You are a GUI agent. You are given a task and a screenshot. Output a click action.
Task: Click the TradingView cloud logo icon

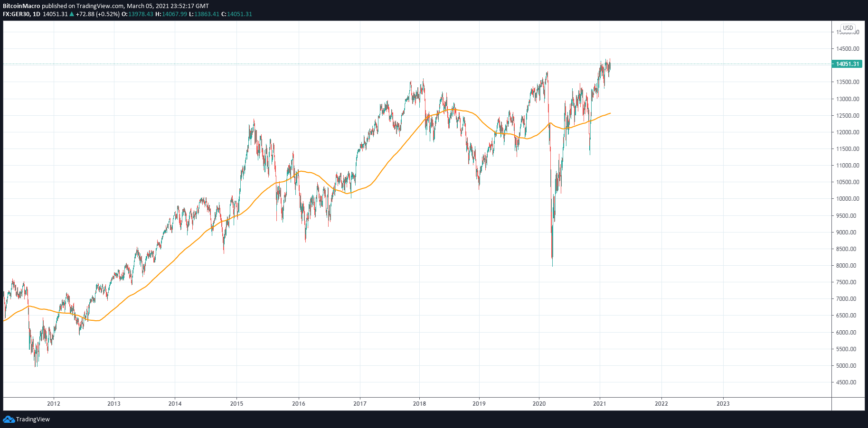tap(9, 419)
